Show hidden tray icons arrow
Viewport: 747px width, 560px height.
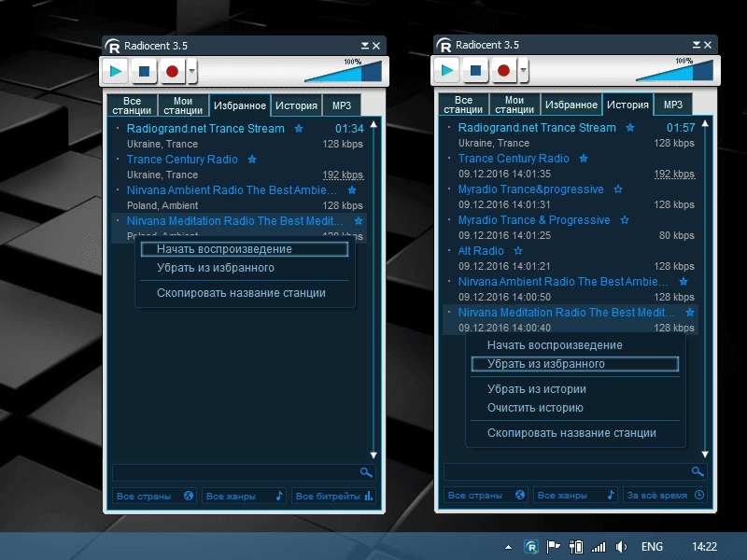(x=508, y=547)
